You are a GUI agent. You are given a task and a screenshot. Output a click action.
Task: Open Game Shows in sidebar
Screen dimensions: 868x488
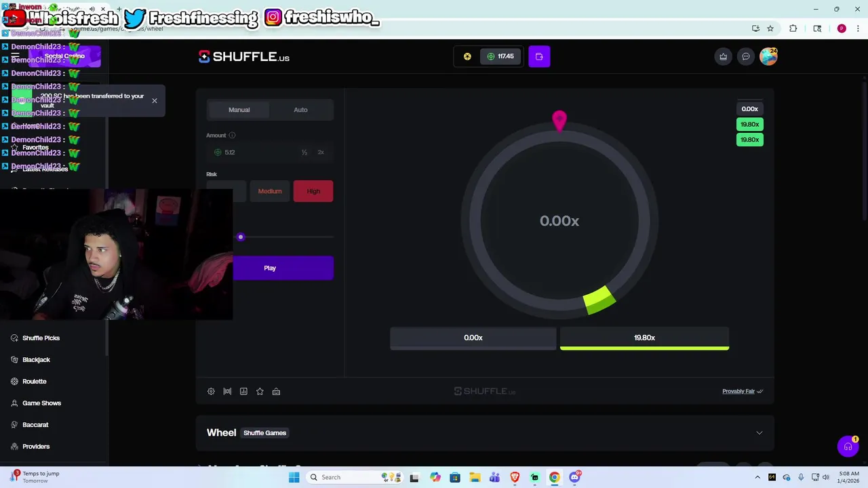tap(41, 403)
